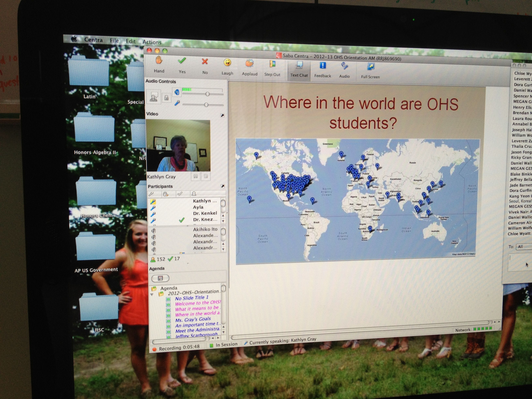Pause the Kathlyn Gray video feed

[x=196, y=176]
